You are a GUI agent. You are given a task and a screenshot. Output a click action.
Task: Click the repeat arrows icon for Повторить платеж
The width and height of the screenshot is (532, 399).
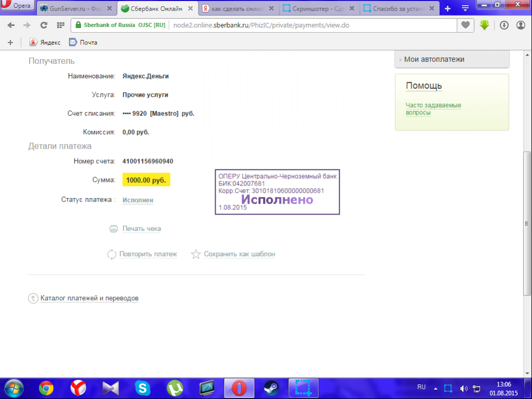point(111,254)
